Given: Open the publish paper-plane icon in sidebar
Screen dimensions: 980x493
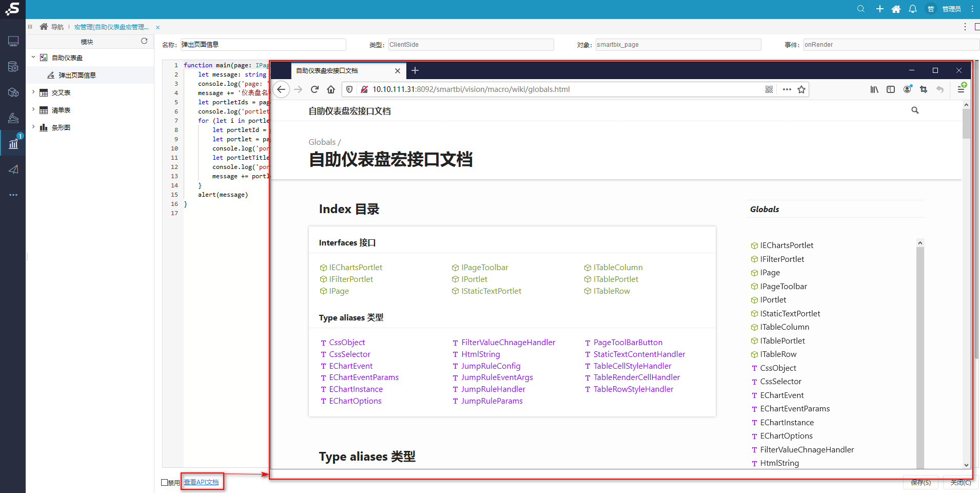Looking at the screenshot, I should [13, 169].
